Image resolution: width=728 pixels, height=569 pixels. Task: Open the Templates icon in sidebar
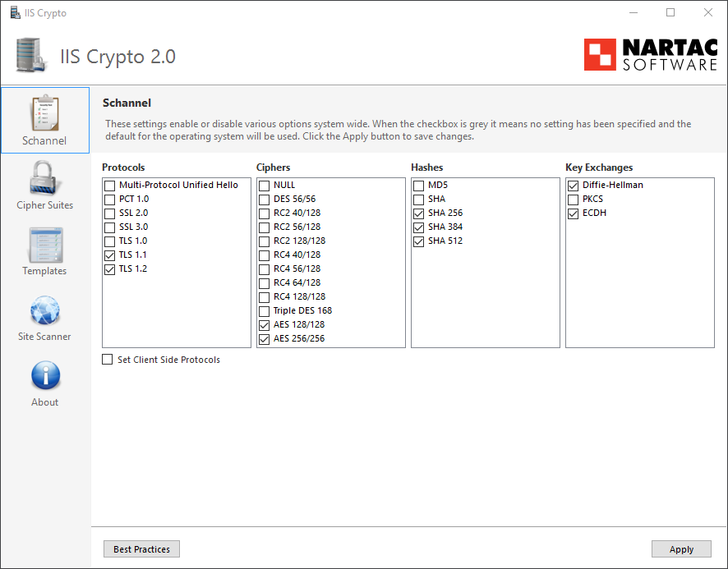click(45, 245)
